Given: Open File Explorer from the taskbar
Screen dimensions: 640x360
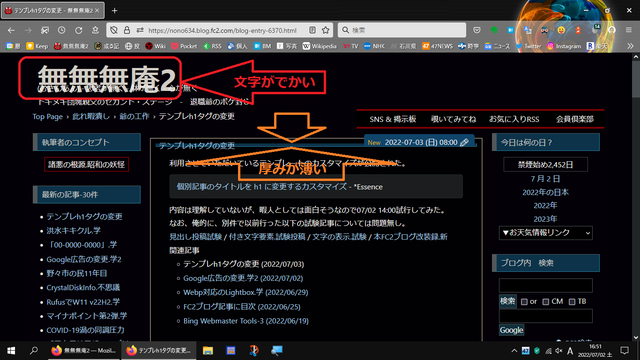Looking at the screenshot, I should (208, 351).
